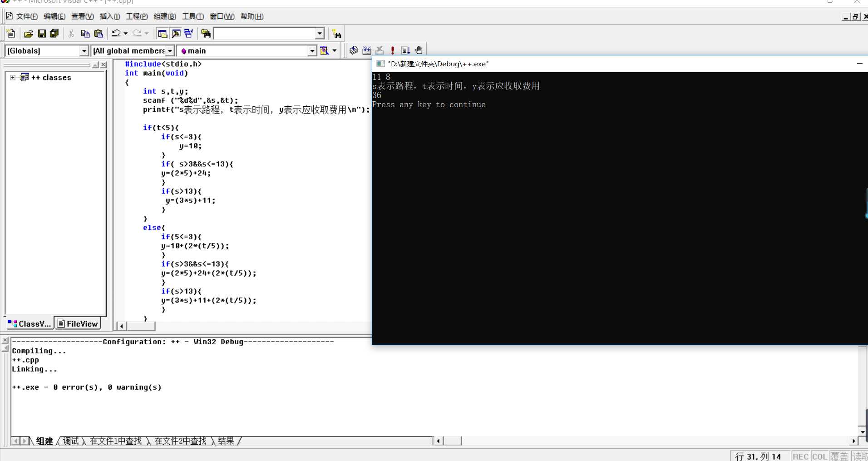Restore the inner document window button
868x461 pixels.
pyautogui.click(x=855, y=17)
